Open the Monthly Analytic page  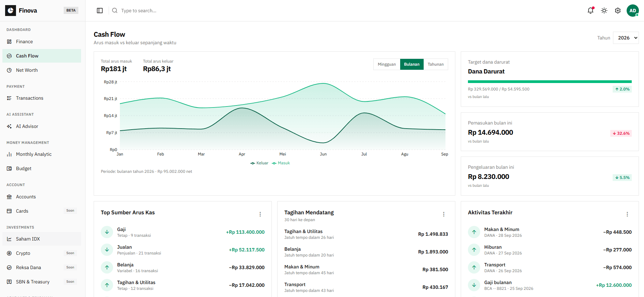[x=42, y=154]
